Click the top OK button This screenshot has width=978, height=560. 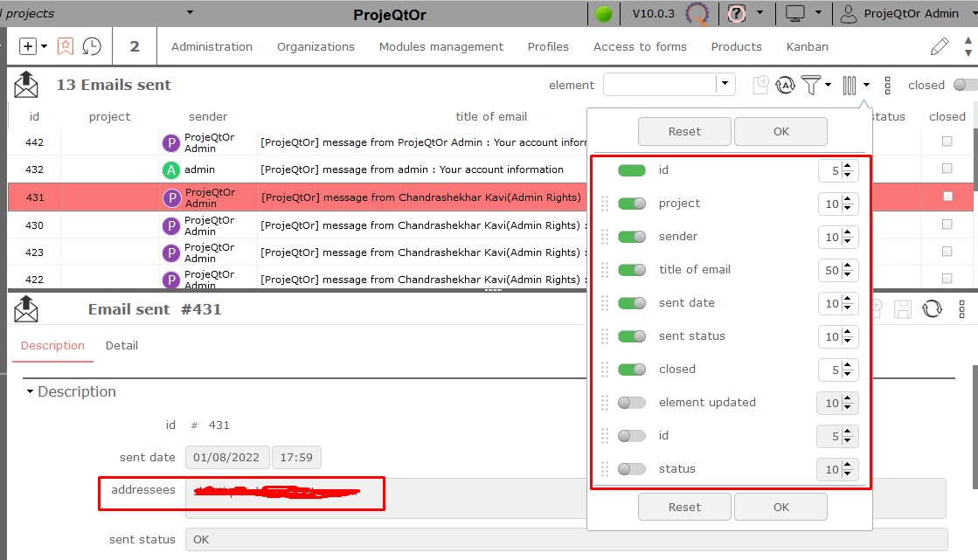[780, 132]
